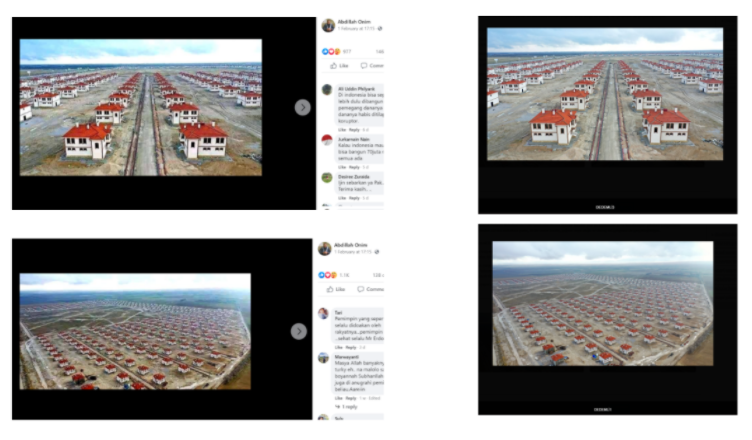Image resolution: width=752 pixels, height=440 pixels.
Task: Open bottom-right aerial settlement image
Action: click(603, 304)
